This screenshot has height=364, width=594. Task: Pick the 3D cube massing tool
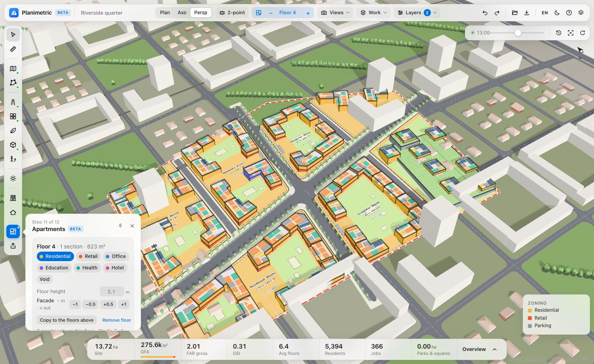pyautogui.click(x=13, y=145)
